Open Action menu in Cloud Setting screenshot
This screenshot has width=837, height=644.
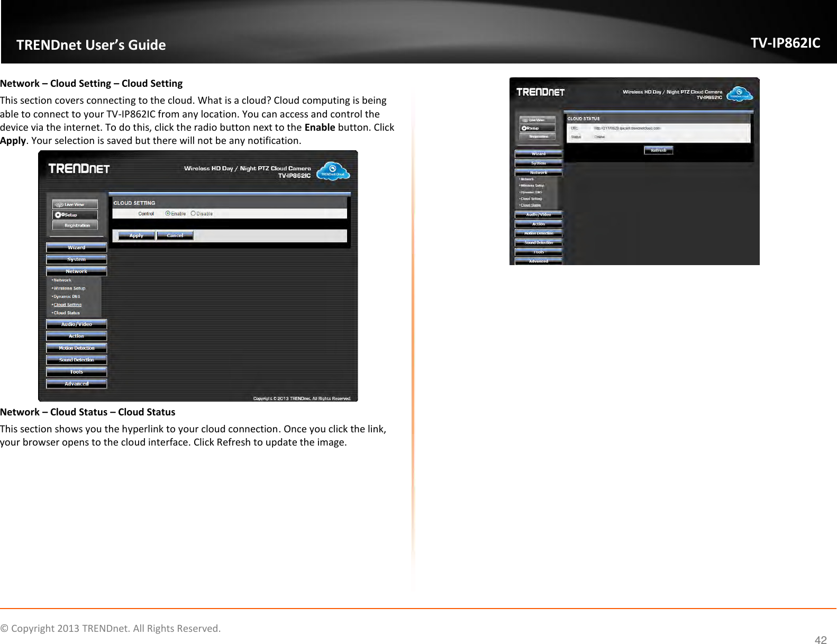pos(77,336)
